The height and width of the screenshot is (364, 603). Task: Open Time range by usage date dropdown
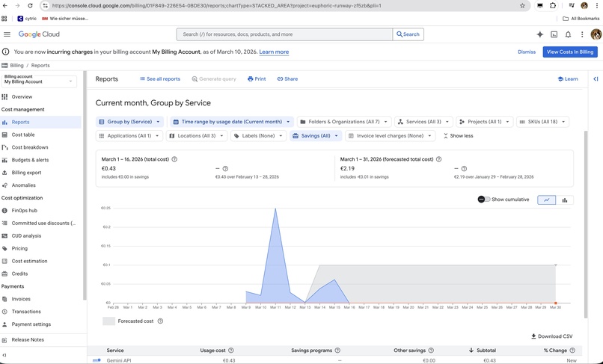coord(232,122)
